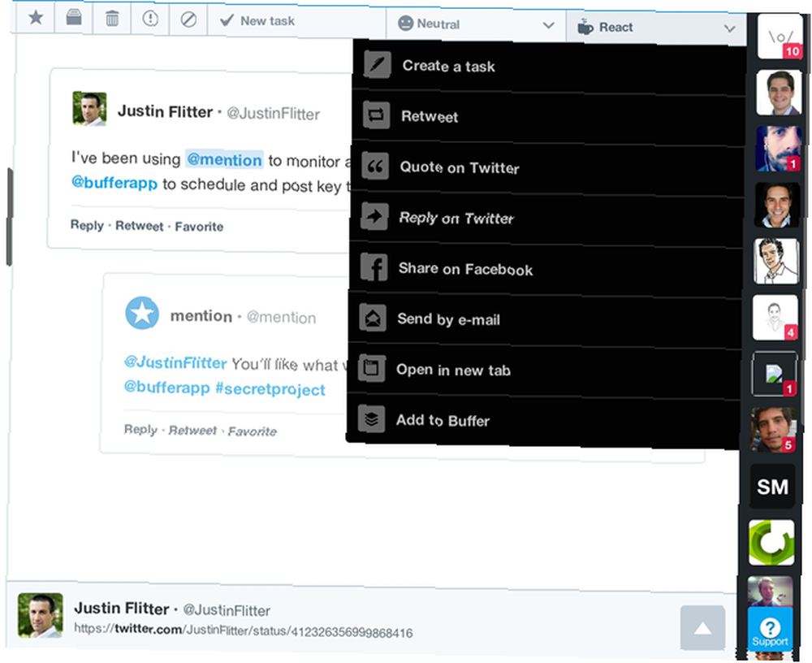This screenshot has height=663, width=812.
Task: Click mention account star avatar
Action: coord(142,313)
